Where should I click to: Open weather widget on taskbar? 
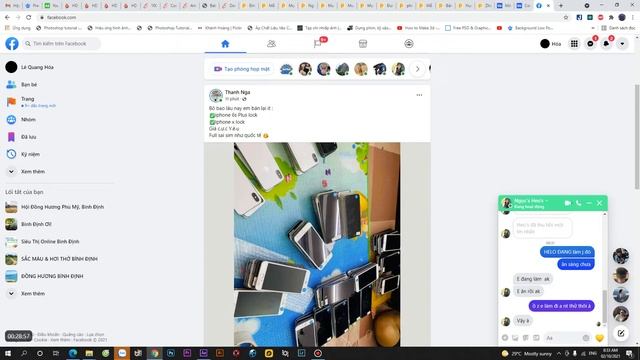pos(527,353)
